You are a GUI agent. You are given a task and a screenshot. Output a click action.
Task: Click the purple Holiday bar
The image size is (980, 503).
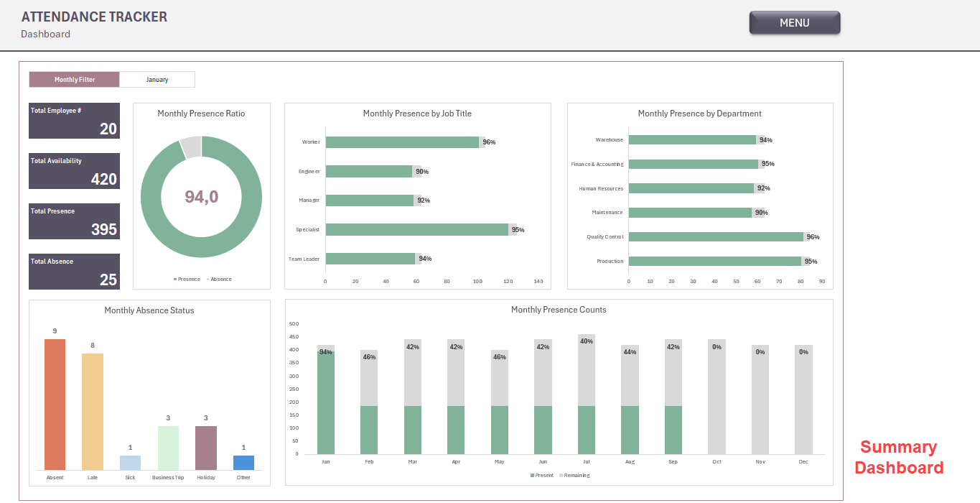click(206, 447)
